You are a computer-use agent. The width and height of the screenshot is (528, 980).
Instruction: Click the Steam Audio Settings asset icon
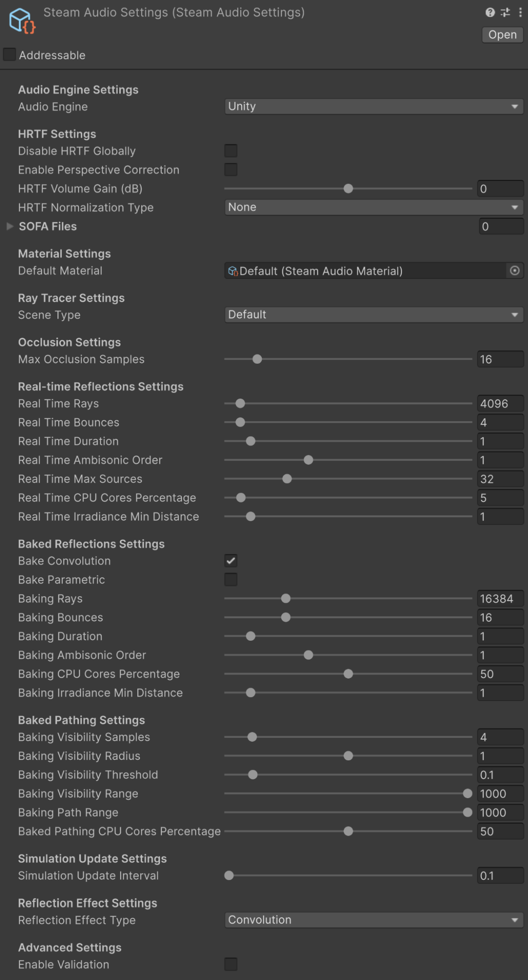point(22,21)
